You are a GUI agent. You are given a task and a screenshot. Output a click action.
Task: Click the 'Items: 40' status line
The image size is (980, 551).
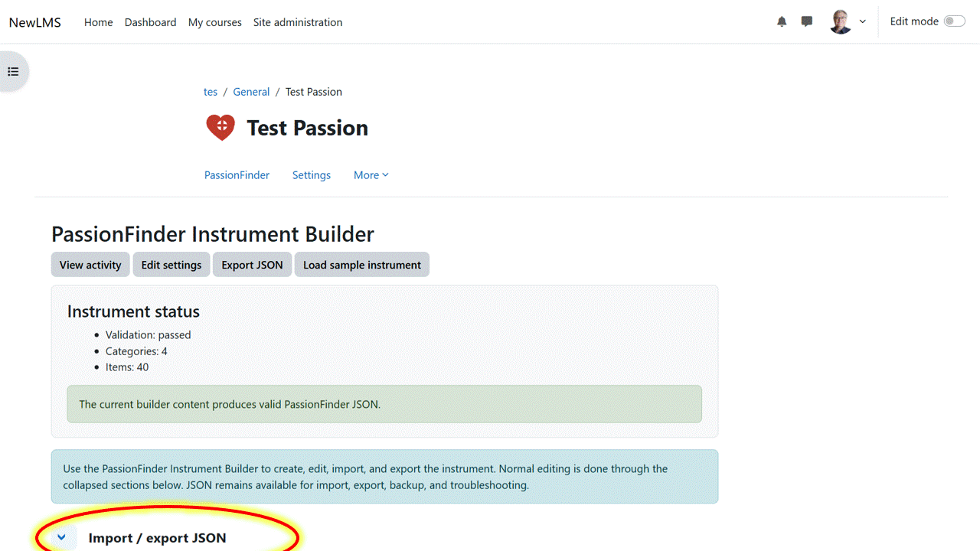[127, 367]
